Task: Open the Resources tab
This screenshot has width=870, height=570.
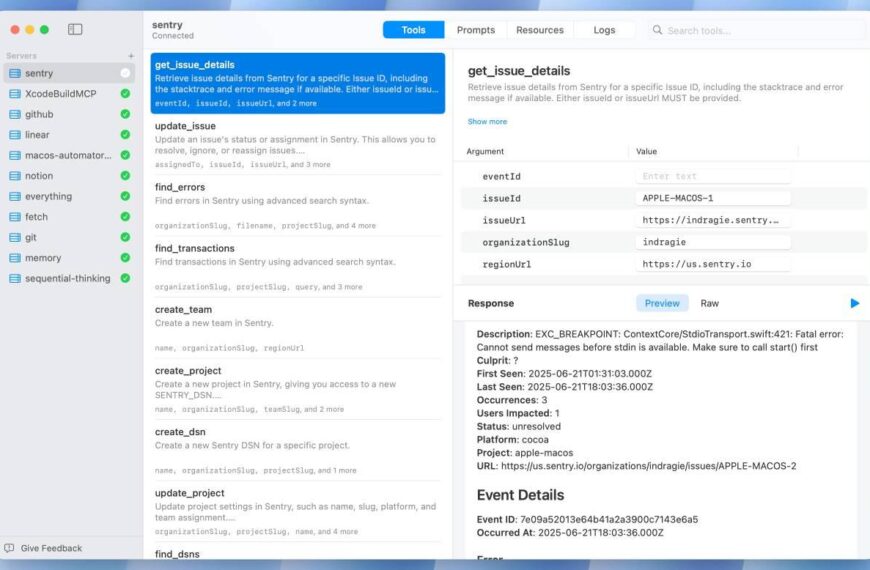Action: 540,30
